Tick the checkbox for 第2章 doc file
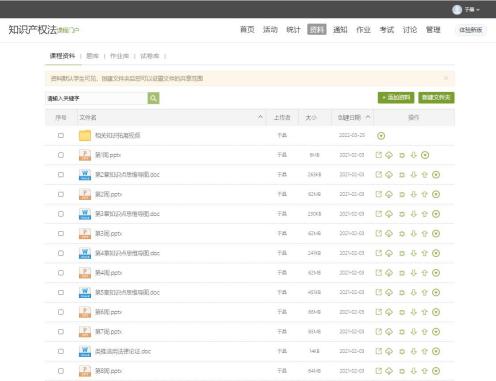Image resolution: width=496 pixels, height=381 pixels. pos(61,174)
